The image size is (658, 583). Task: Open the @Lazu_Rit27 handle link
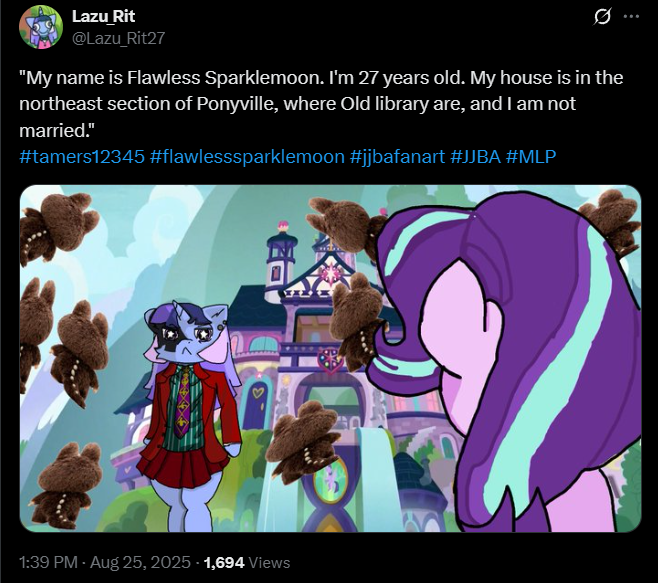coord(119,38)
